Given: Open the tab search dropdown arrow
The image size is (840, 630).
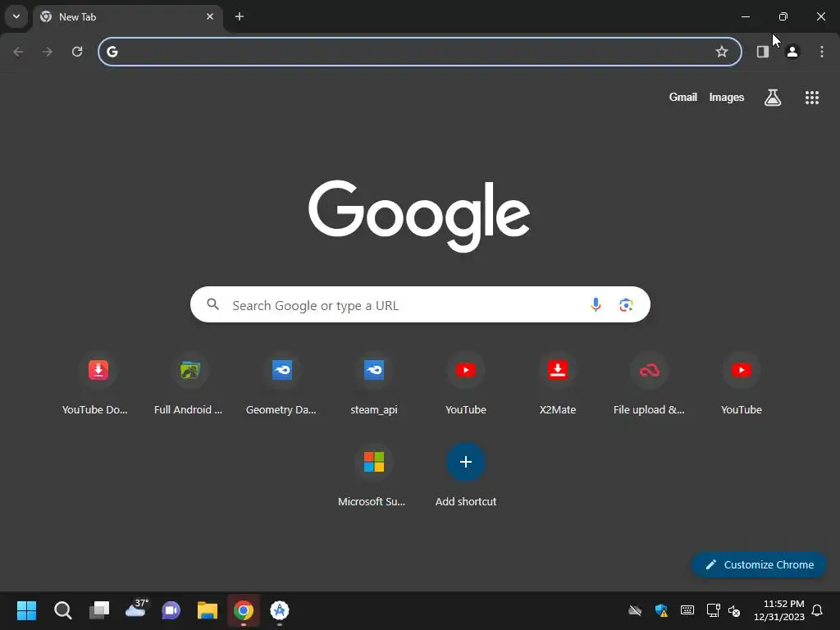Looking at the screenshot, I should pos(16,16).
